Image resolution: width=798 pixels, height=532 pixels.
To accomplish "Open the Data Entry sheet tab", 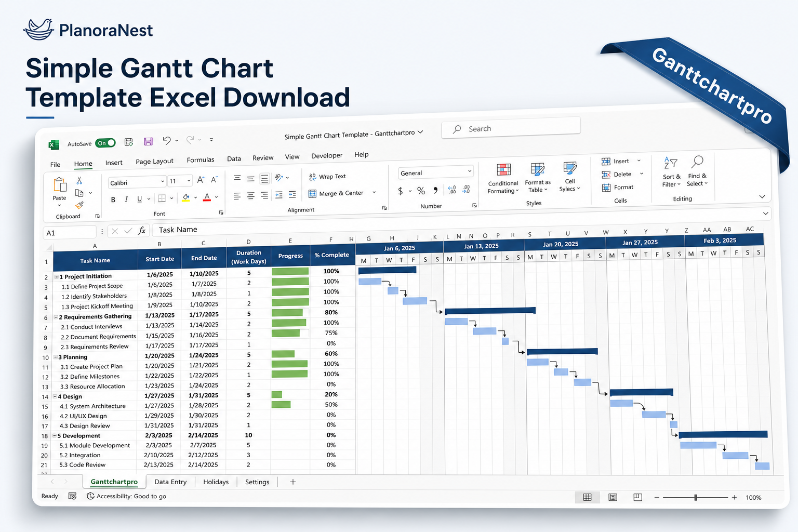I will tap(170, 482).
